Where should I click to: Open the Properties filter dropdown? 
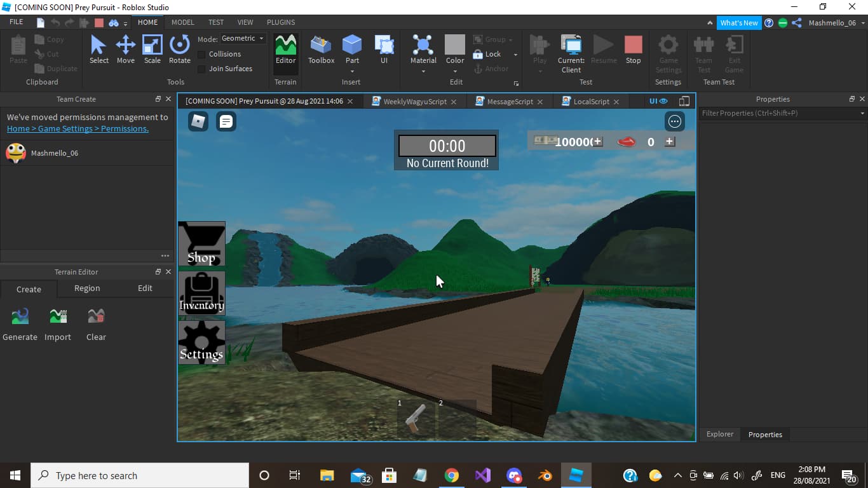861,113
